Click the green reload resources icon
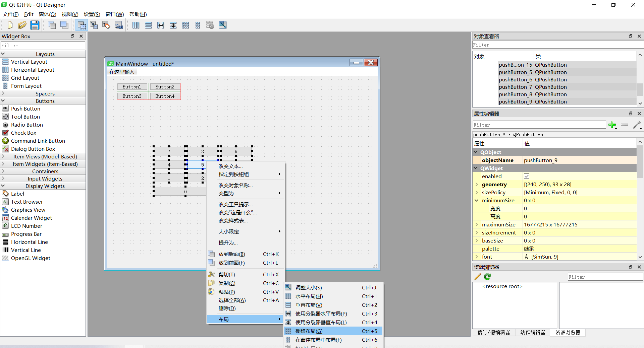The image size is (644, 348). click(x=487, y=277)
